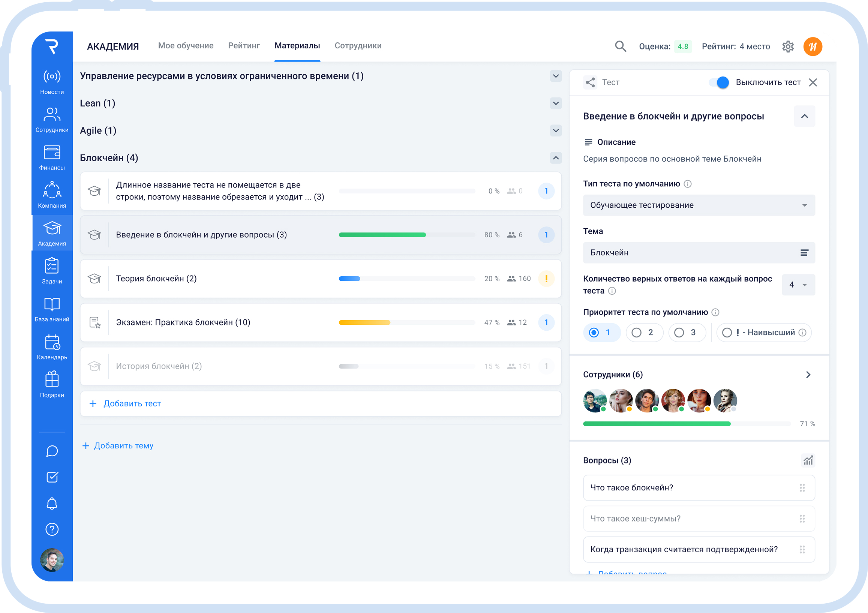Switch to Мое обучение tab
The height and width of the screenshot is (613, 868).
pyautogui.click(x=186, y=46)
